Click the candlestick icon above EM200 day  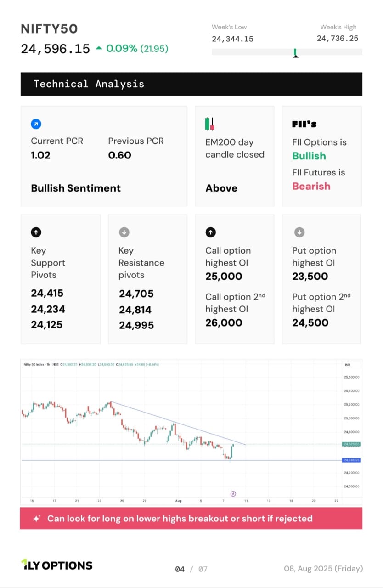pos(210,124)
